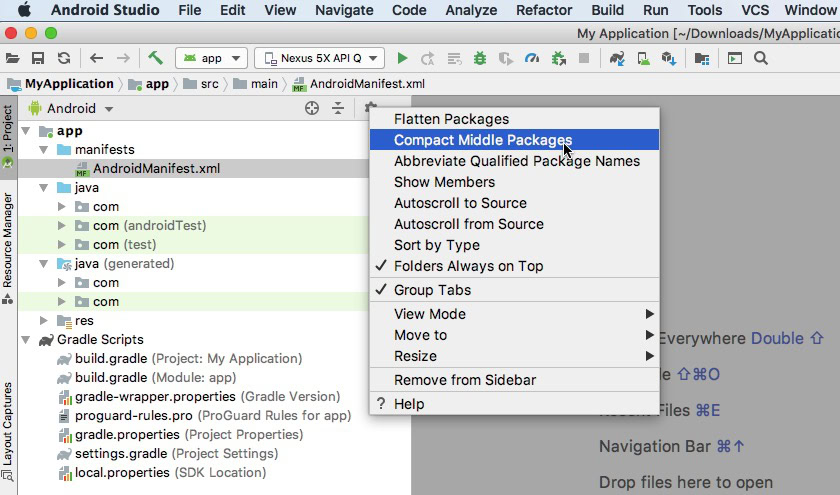
Task: Select settings.gradle (Project Settings)
Action: pyautogui.click(x=168, y=454)
